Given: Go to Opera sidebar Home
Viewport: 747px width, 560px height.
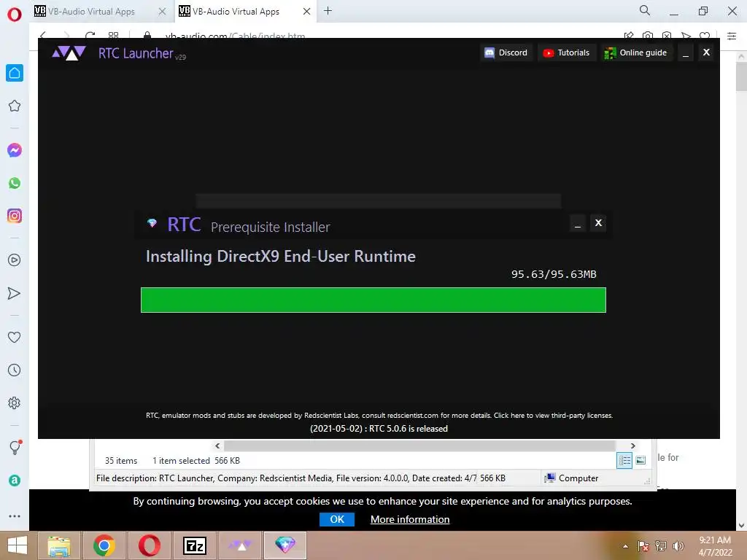Looking at the screenshot, I should click(x=15, y=73).
